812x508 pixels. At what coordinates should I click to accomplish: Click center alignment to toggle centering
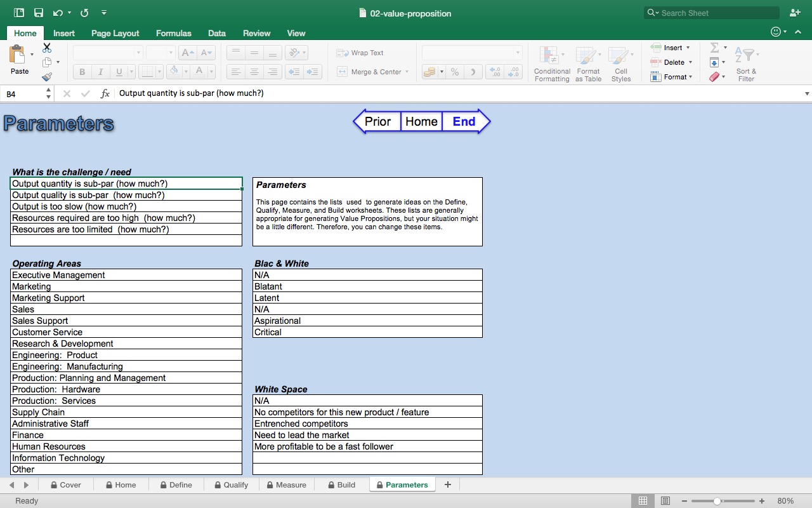pos(254,71)
